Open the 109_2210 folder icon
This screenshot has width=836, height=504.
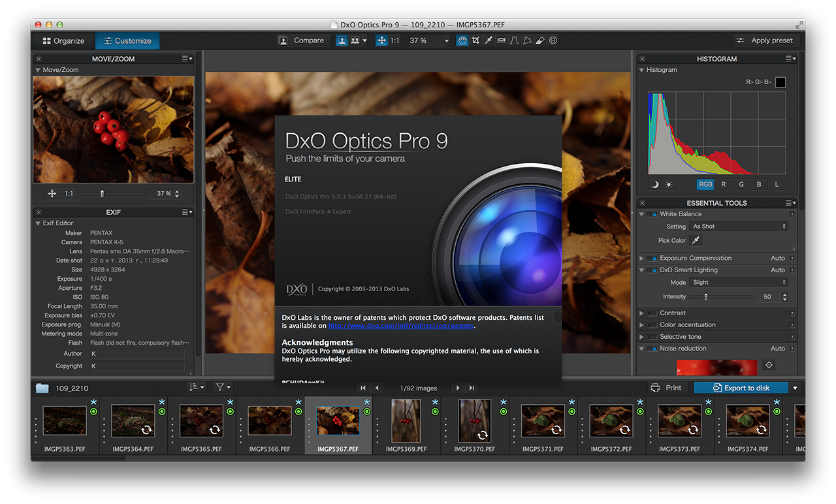click(42, 388)
